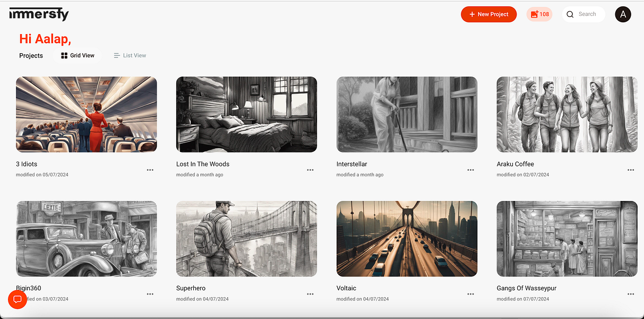Click 'modified on 02/07/2024' text

[523, 175]
